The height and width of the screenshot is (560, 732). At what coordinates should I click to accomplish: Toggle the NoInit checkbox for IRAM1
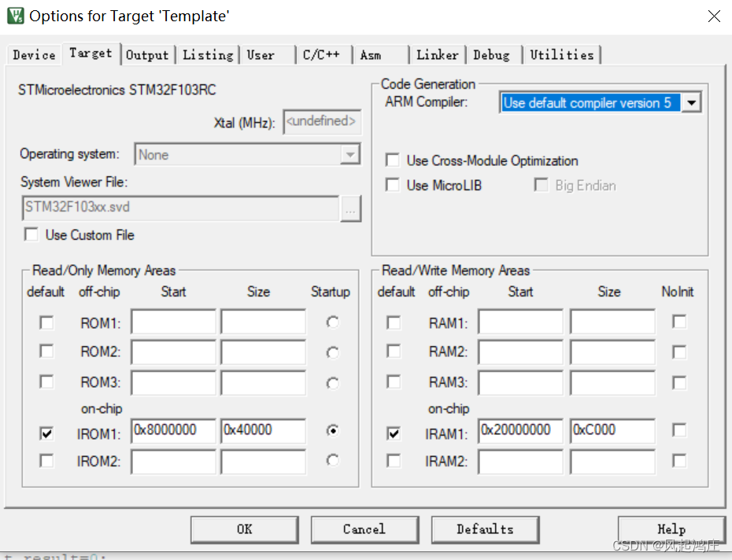(678, 430)
